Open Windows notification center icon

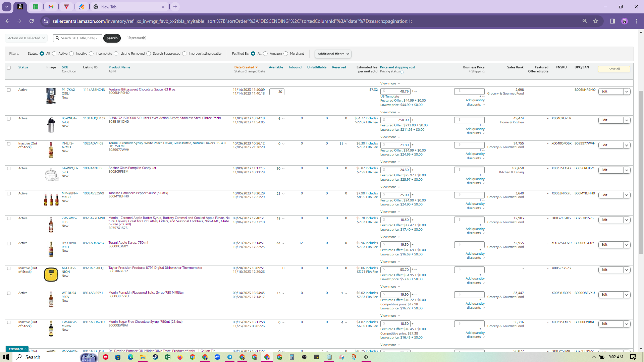[x=633, y=357]
